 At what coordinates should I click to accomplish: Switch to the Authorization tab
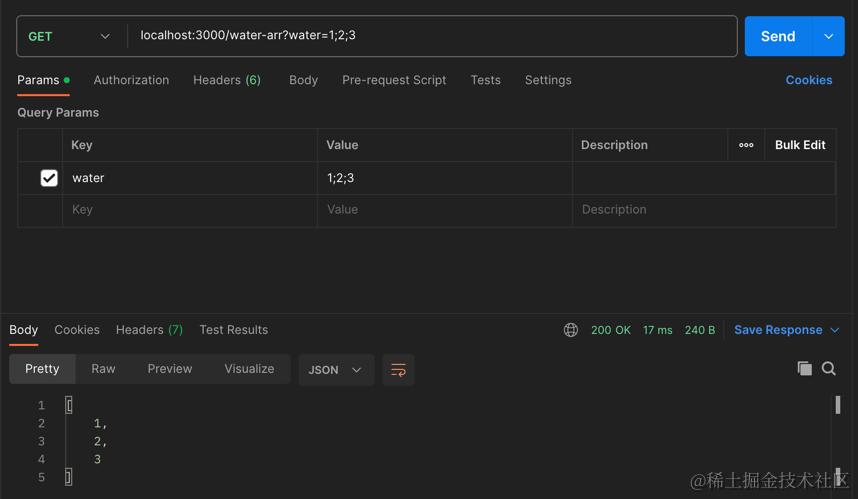[131, 80]
